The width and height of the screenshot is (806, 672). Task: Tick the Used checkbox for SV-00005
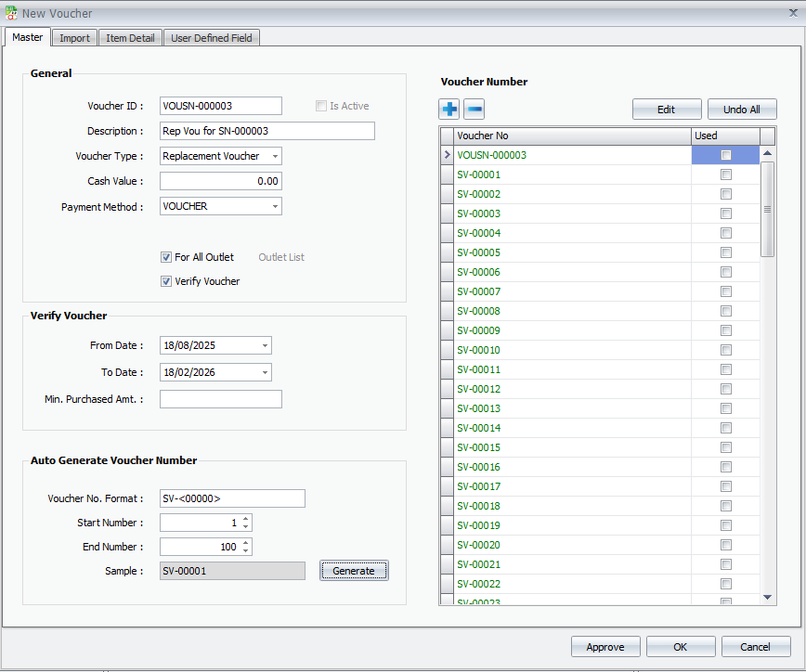725,252
